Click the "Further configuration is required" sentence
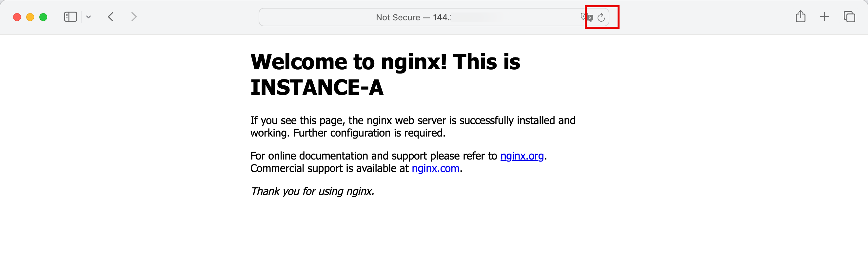868x258 pixels. click(x=369, y=133)
